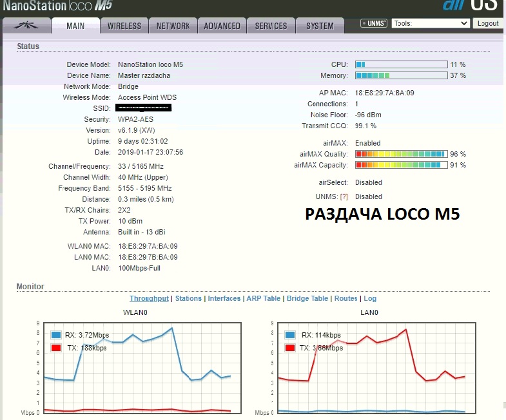Screen dimensions: 506x420
Task: Click the airMAX Capacity bar
Action: tap(402, 165)
